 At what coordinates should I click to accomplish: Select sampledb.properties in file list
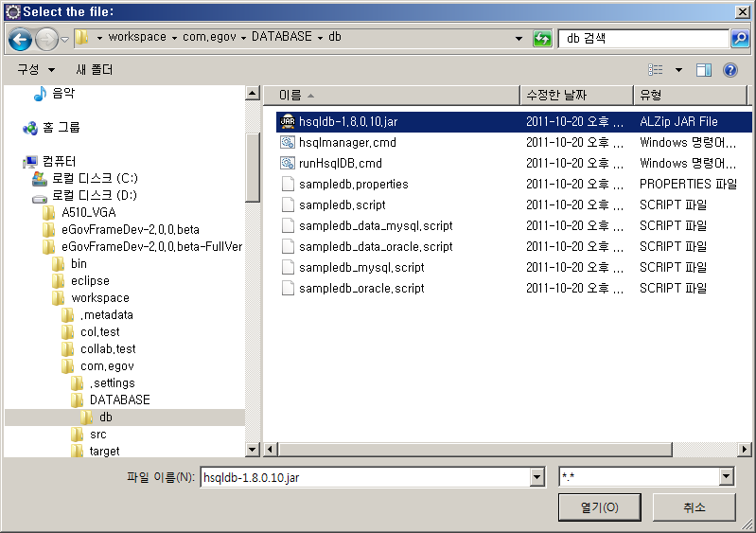point(353,185)
